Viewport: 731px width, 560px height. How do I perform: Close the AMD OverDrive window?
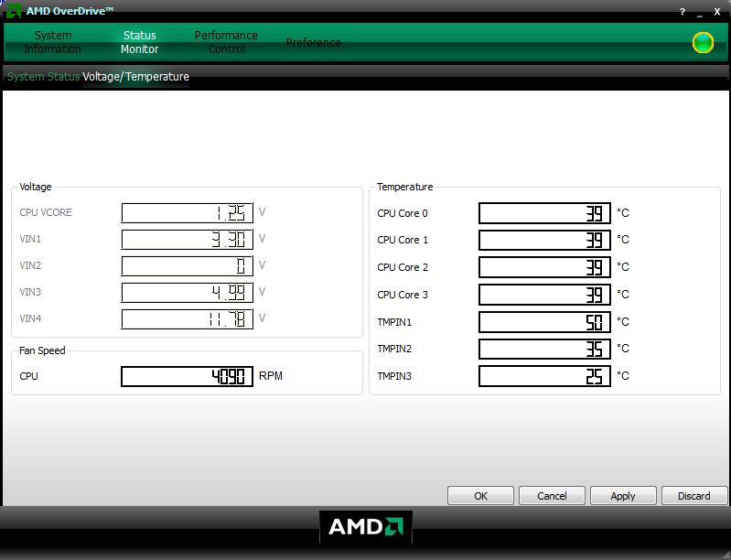point(717,12)
